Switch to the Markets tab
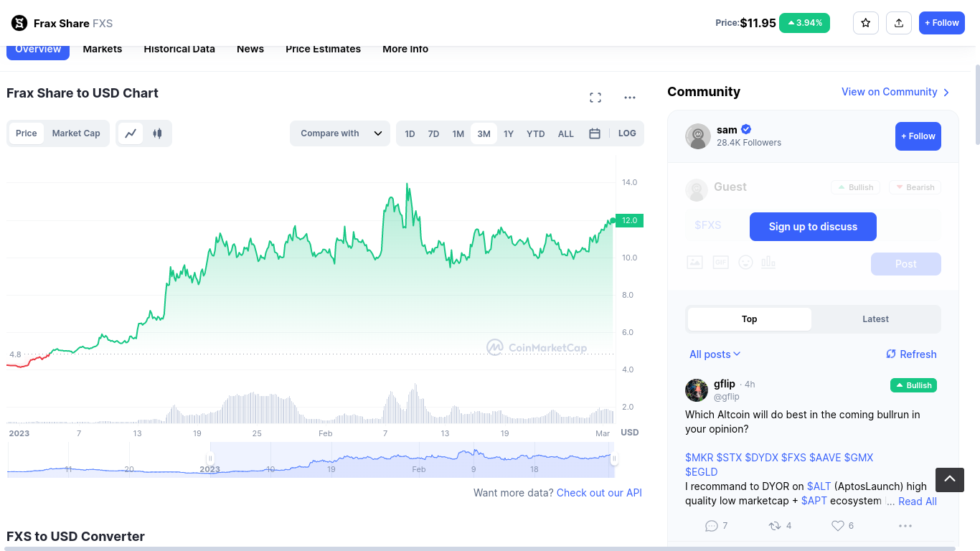The height and width of the screenshot is (551, 980). 103,49
